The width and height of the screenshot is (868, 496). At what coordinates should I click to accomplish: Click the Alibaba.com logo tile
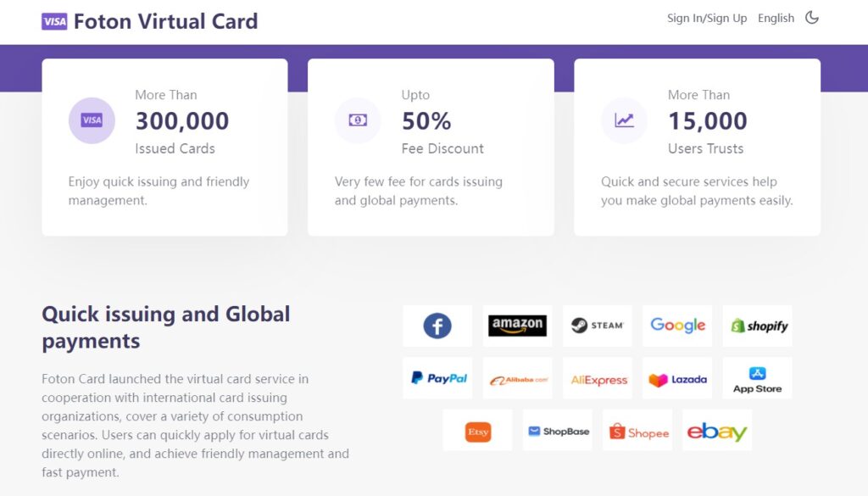click(517, 378)
